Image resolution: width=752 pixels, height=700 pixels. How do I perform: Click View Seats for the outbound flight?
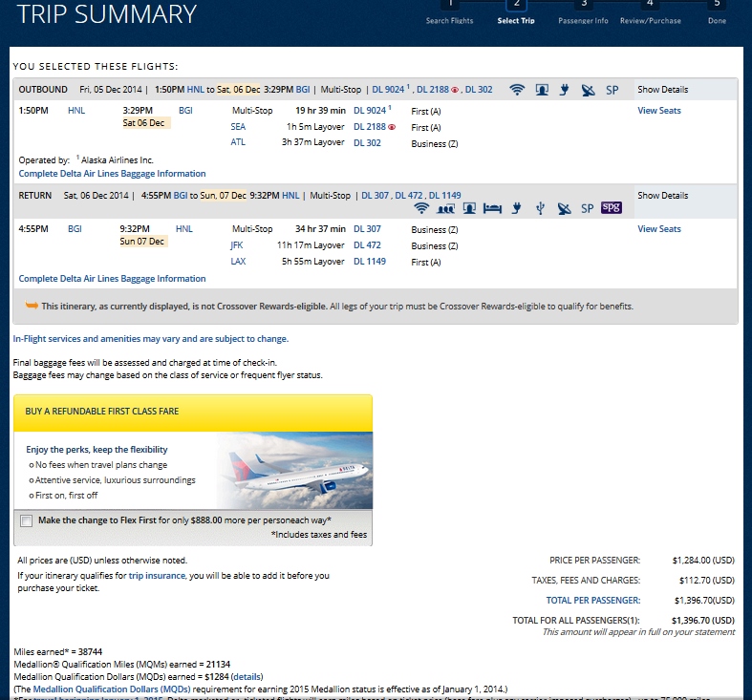[x=659, y=111]
